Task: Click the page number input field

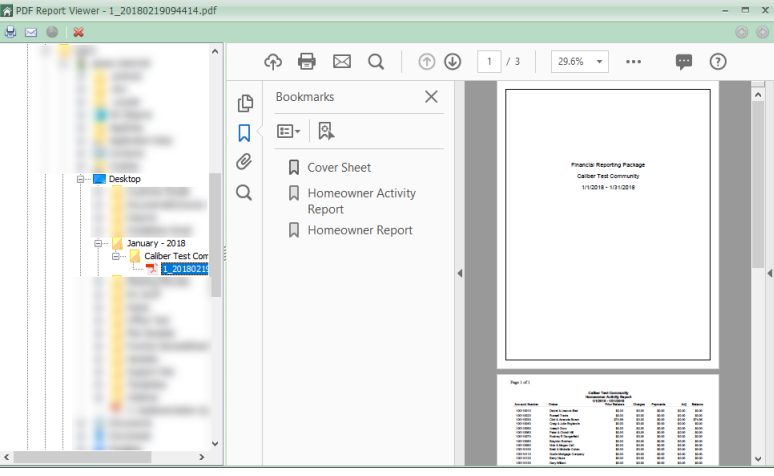Action: point(489,62)
